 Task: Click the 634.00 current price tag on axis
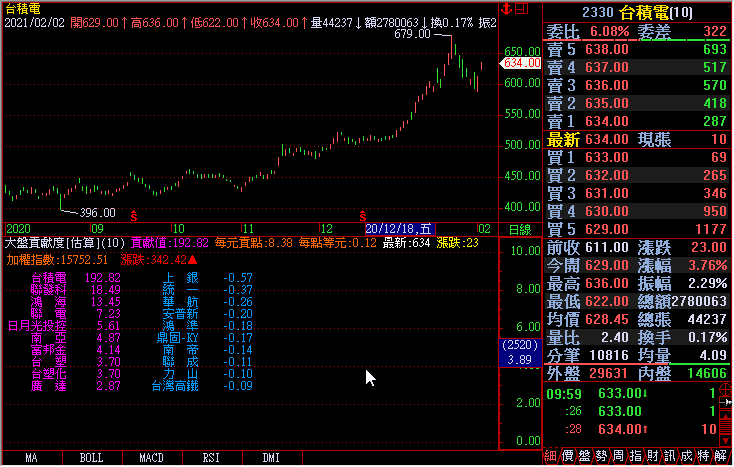coord(521,63)
